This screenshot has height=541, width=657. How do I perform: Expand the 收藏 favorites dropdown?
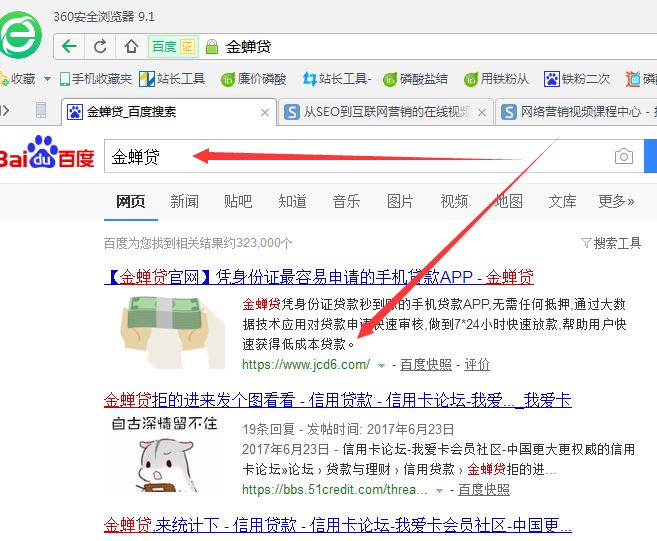(47, 79)
